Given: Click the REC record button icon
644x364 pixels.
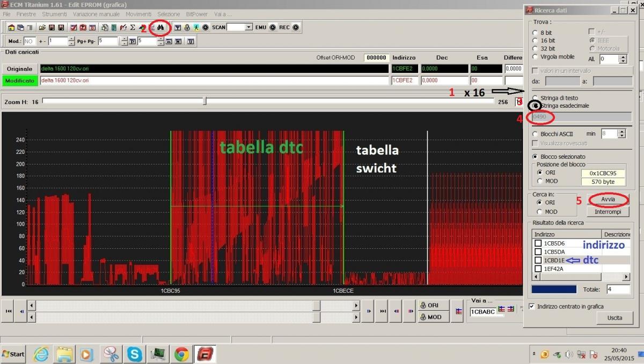Looking at the screenshot, I should click(x=296, y=27).
